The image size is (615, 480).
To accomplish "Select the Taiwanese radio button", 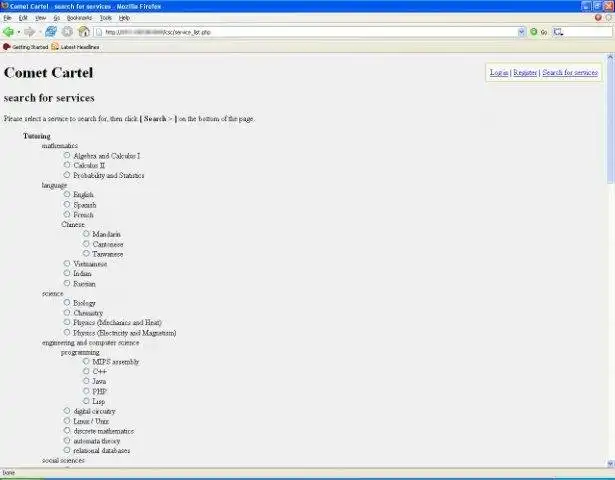I will pyautogui.click(x=86, y=254).
